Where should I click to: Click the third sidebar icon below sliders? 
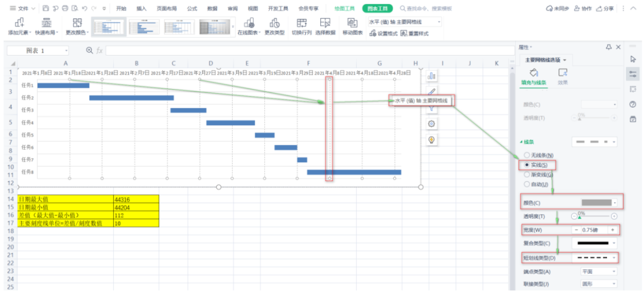pyautogui.click(x=633, y=90)
